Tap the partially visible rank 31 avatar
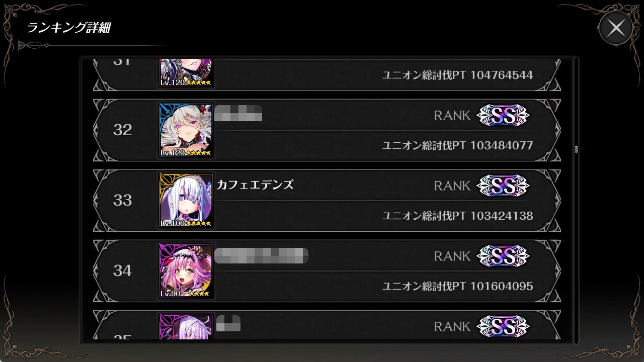 click(x=186, y=73)
